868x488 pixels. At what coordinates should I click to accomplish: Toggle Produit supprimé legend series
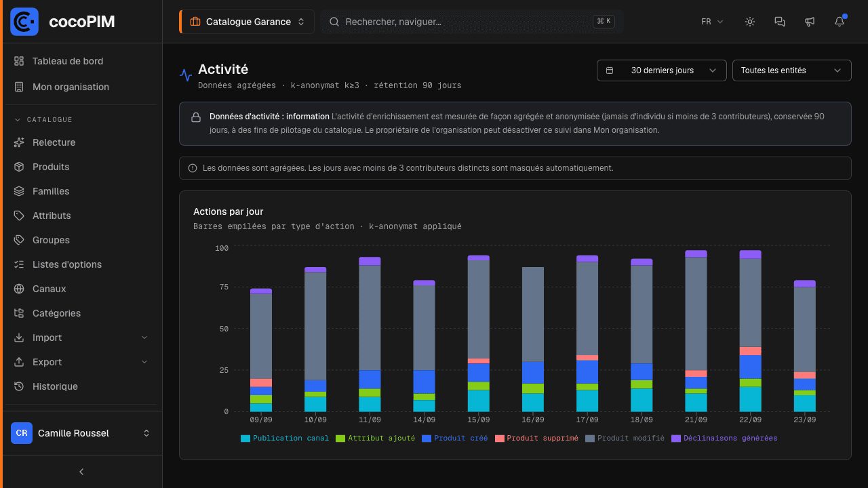coord(536,439)
